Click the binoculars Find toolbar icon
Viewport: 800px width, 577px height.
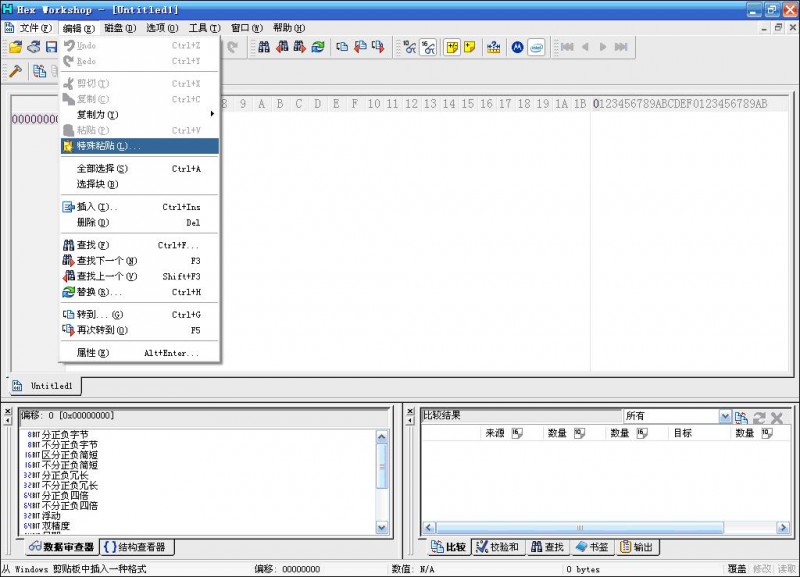pyautogui.click(x=264, y=47)
